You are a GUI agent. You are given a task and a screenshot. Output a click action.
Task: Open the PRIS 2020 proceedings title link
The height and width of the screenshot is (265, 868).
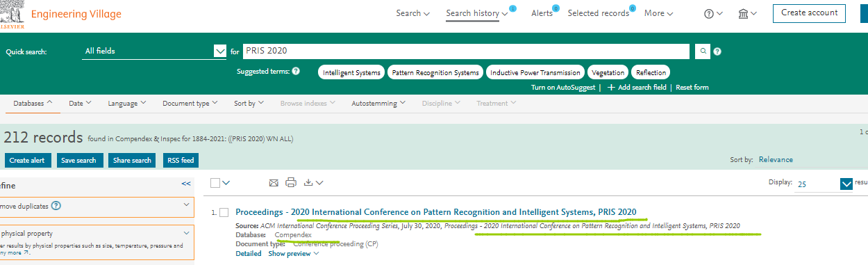[x=436, y=211]
